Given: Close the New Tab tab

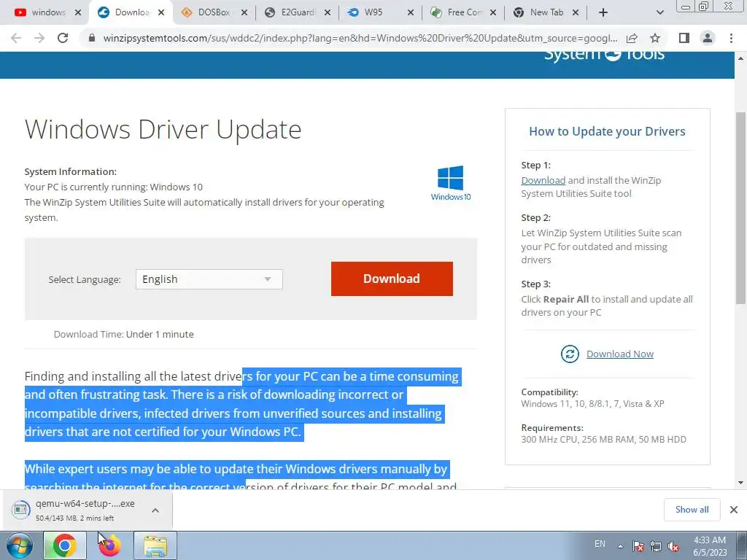Looking at the screenshot, I should coord(576,12).
